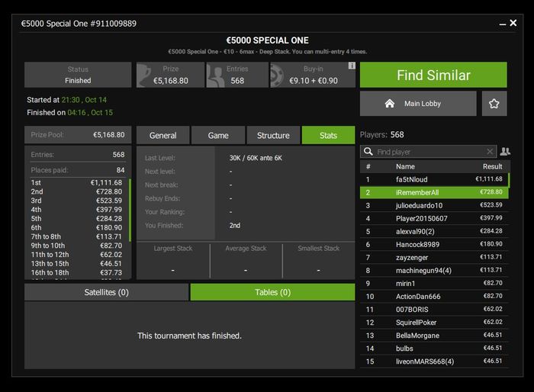Click the 11th to 12th payout row
The width and height of the screenshot is (534, 392).
(x=76, y=255)
